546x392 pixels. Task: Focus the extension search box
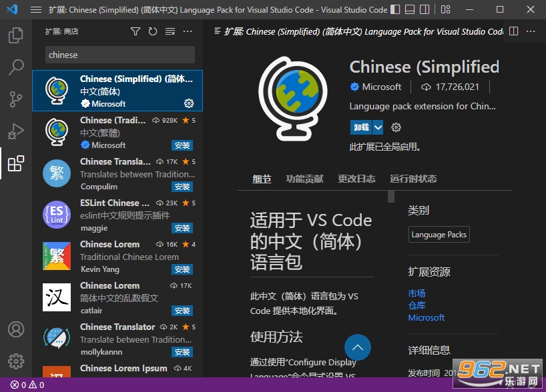(x=119, y=55)
